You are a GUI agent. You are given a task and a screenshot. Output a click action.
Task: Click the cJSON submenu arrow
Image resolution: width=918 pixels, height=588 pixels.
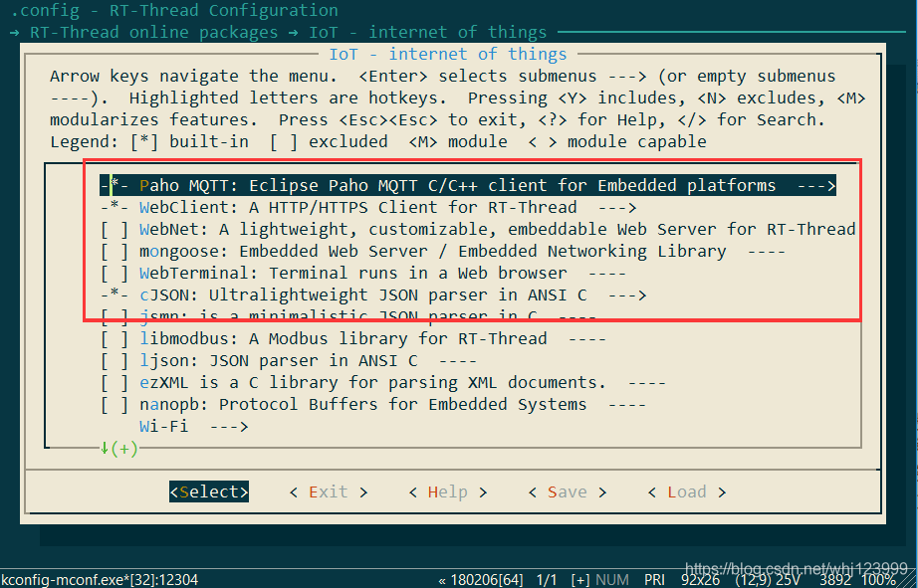click(x=627, y=294)
